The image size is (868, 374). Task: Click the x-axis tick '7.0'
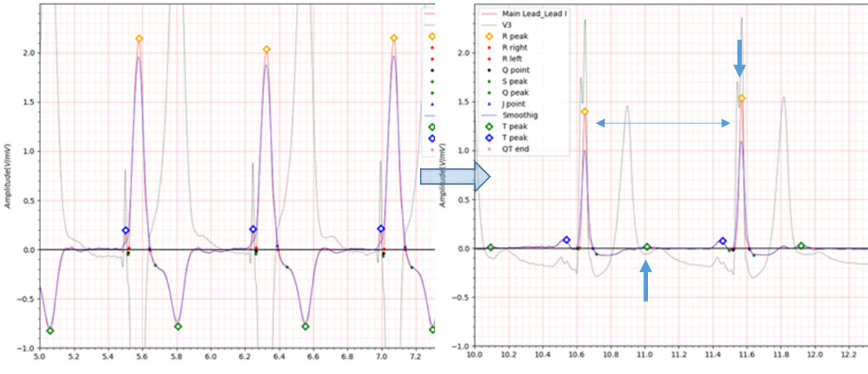(x=382, y=357)
